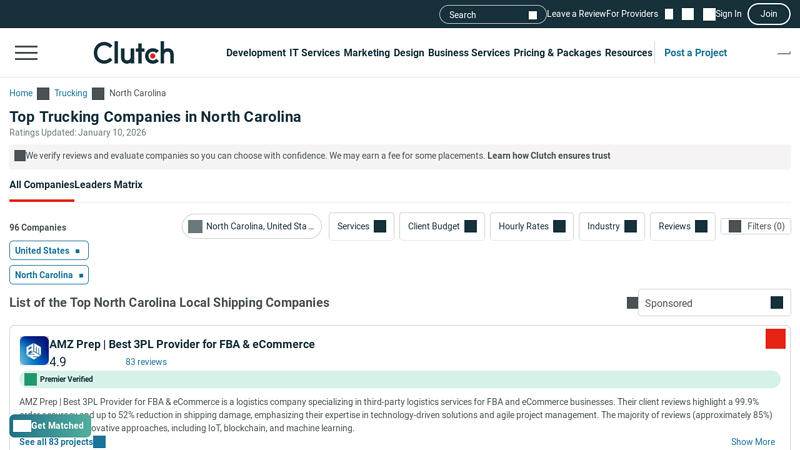The width and height of the screenshot is (800, 450).
Task: Click the 96 Companies count text
Action: 38,228
